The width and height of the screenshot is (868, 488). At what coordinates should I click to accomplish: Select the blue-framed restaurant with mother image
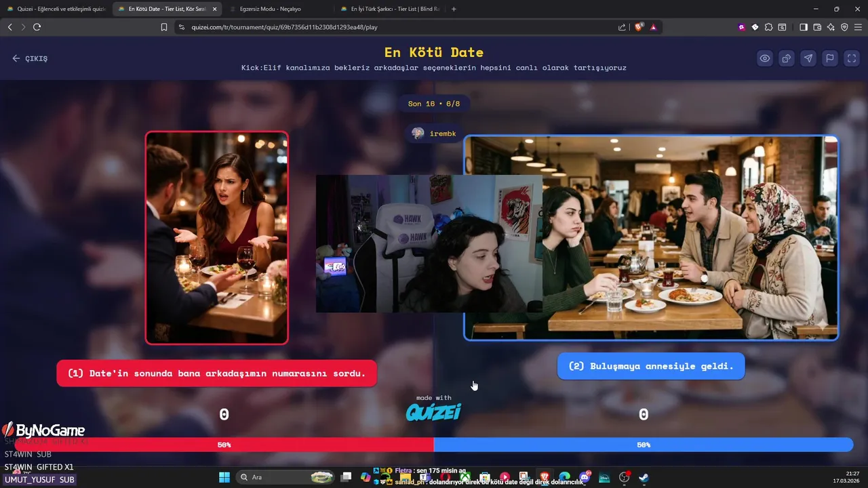pyautogui.click(x=651, y=237)
